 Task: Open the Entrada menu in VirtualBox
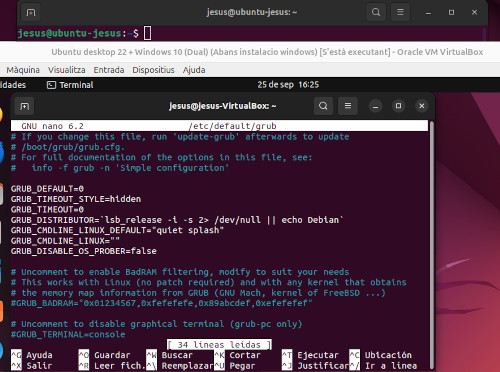(x=109, y=70)
